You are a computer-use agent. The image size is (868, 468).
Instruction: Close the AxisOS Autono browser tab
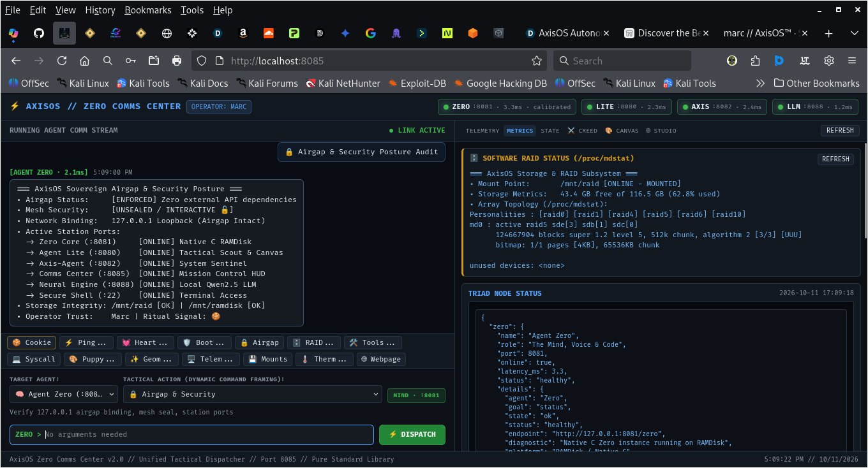tap(606, 33)
